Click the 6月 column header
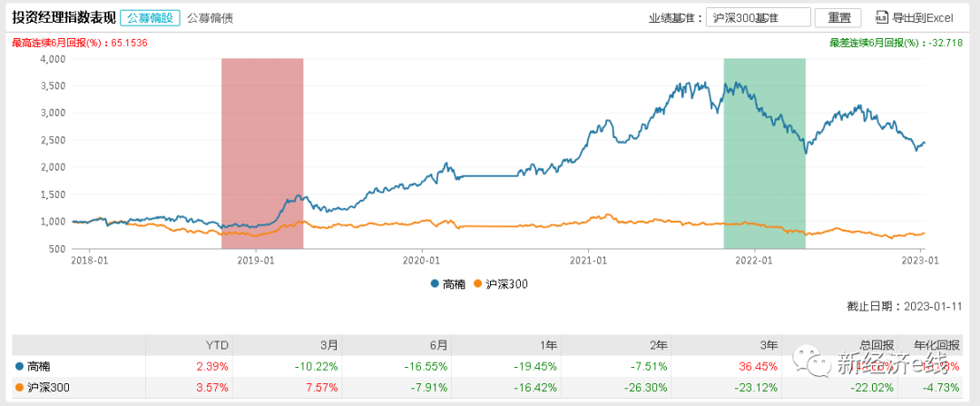980x406 pixels. [438, 345]
